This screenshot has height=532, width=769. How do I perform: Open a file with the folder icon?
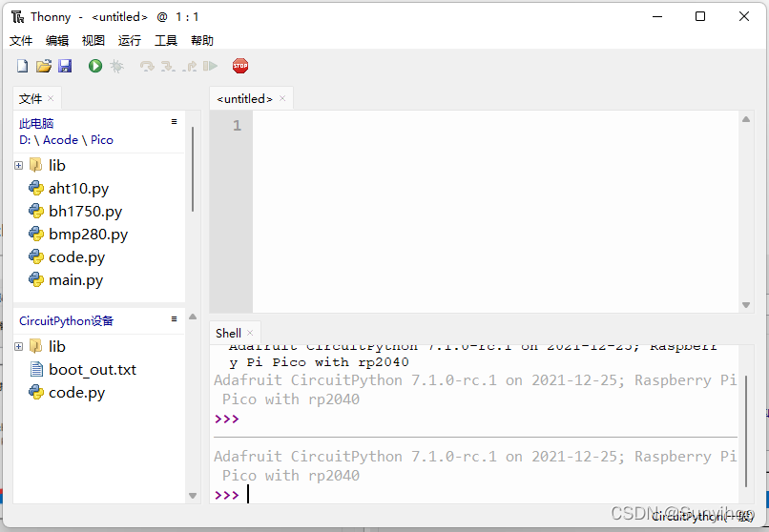[x=44, y=66]
